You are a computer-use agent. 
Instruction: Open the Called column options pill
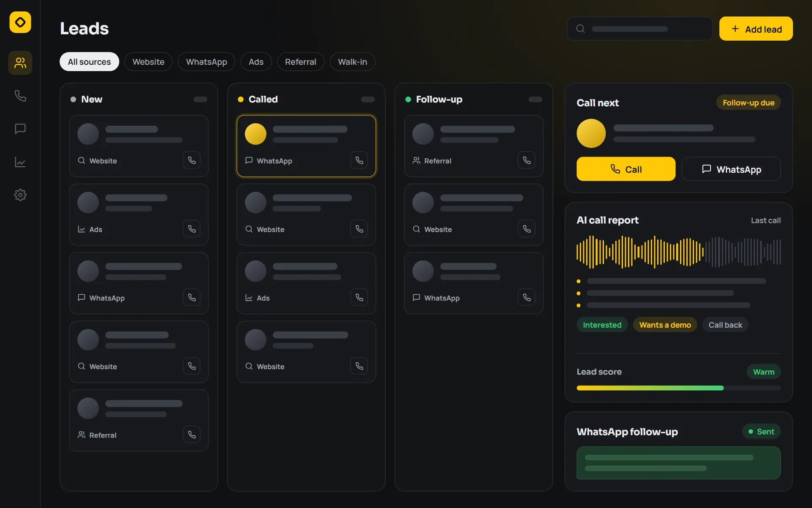tap(368, 99)
